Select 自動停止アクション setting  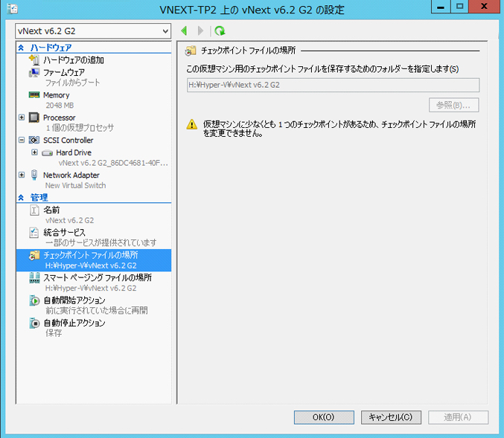[x=74, y=323]
